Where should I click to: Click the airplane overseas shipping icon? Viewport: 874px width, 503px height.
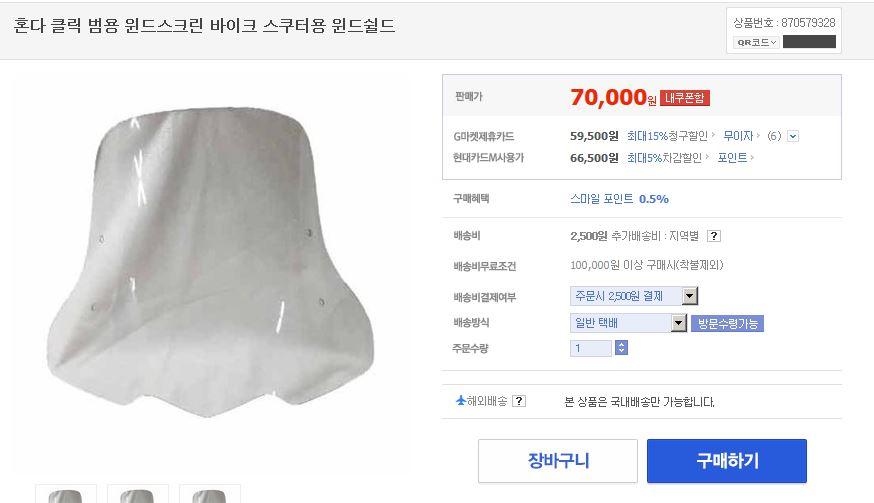(461, 400)
